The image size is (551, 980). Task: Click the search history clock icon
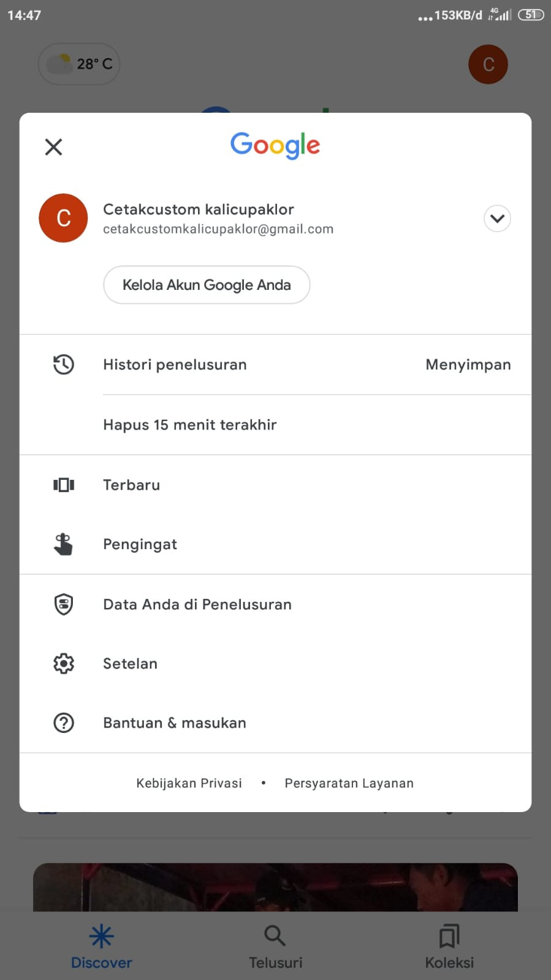click(x=64, y=365)
